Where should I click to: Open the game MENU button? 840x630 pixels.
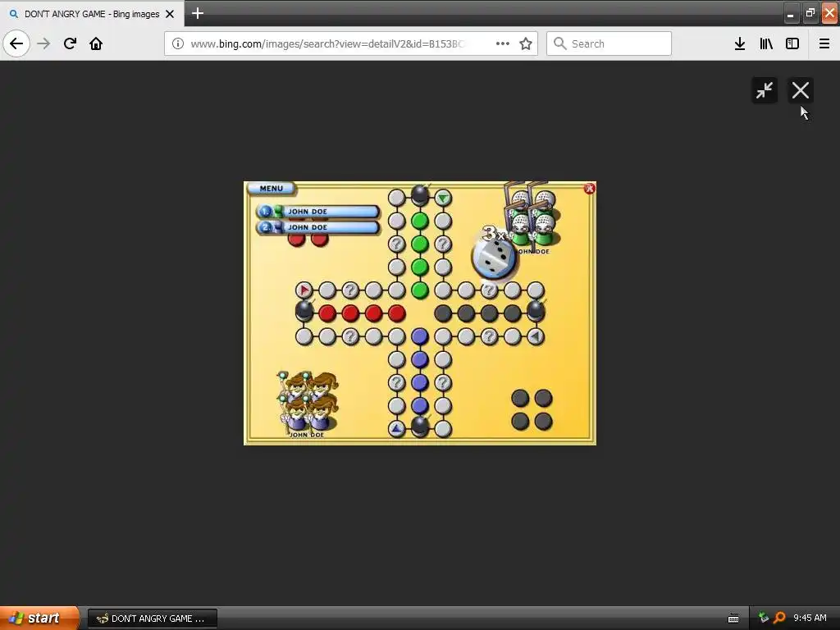click(271, 189)
